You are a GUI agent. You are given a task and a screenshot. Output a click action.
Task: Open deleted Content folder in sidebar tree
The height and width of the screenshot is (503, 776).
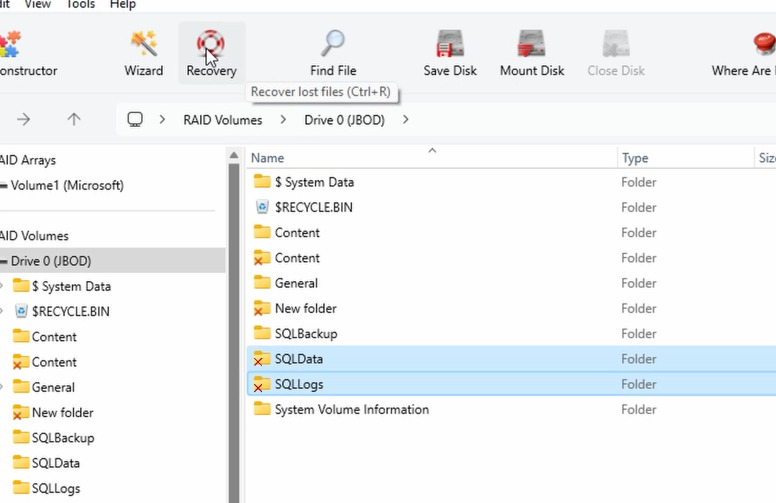point(54,362)
